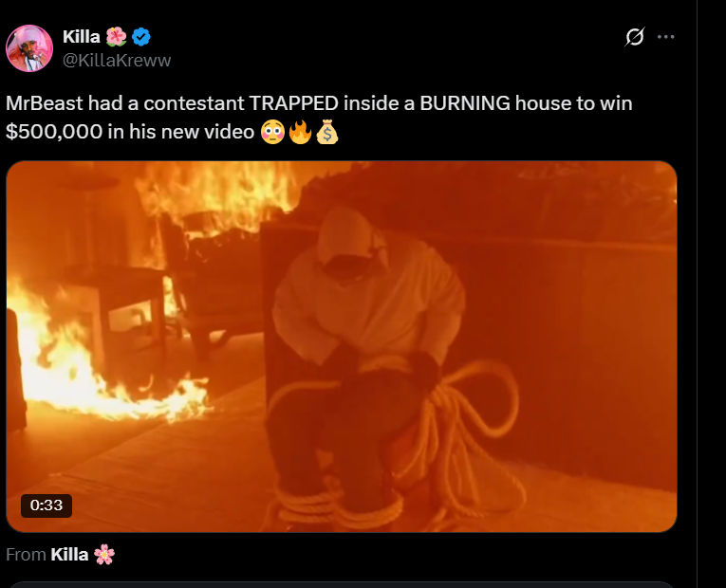Click the word MrBeast in the tweet text
The image size is (726, 588).
click(44, 103)
